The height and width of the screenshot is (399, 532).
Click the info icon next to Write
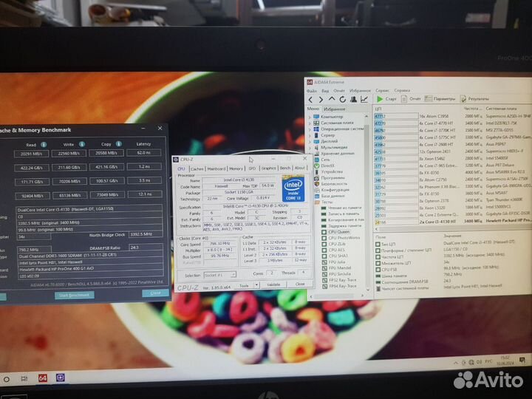[x=82, y=144]
